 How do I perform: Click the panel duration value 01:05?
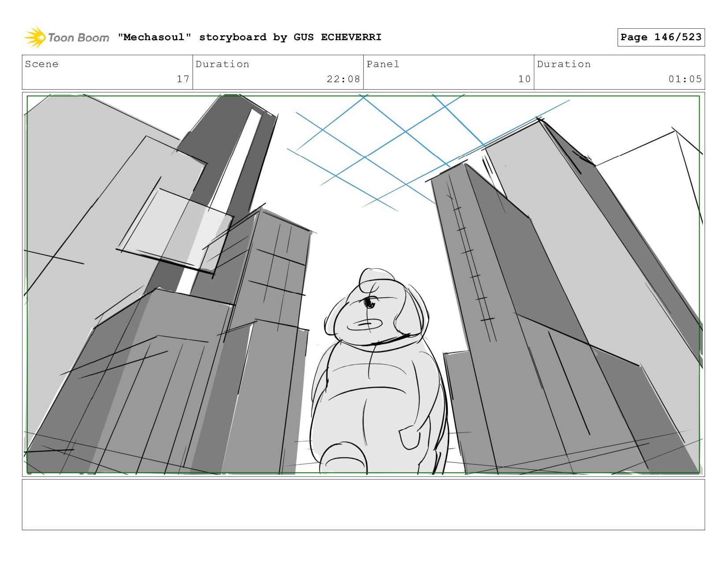click(x=685, y=79)
